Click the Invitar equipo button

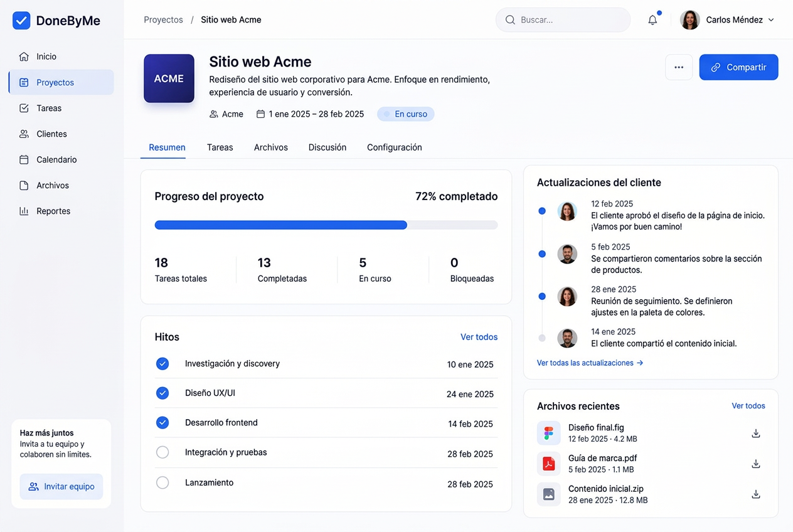pyautogui.click(x=61, y=486)
